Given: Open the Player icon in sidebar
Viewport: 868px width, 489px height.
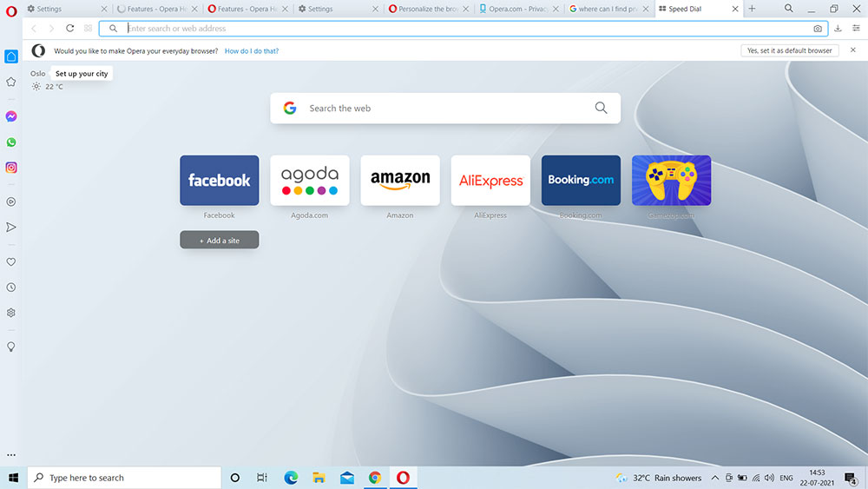Looking at the screenshot, I should tap(11, 202).
